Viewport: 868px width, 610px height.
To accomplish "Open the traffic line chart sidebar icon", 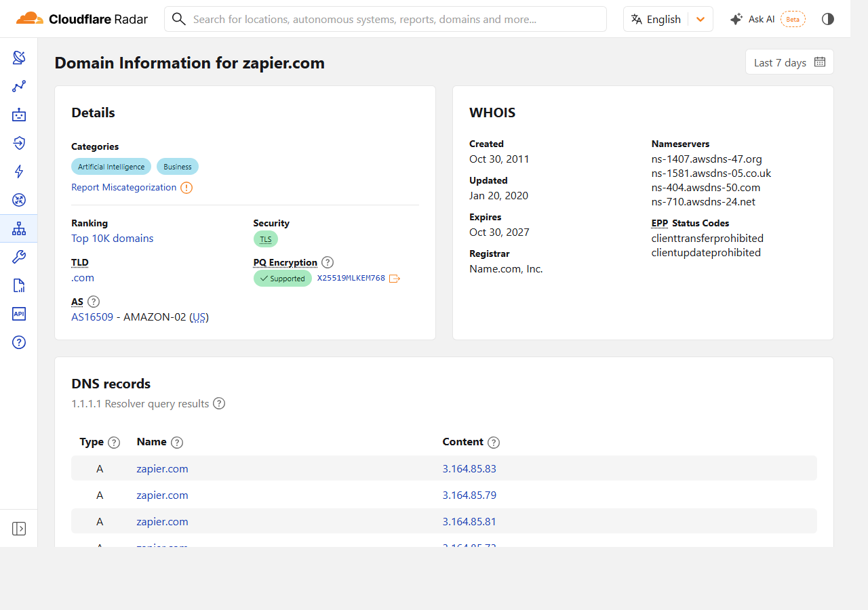I will tap(19, 86).
